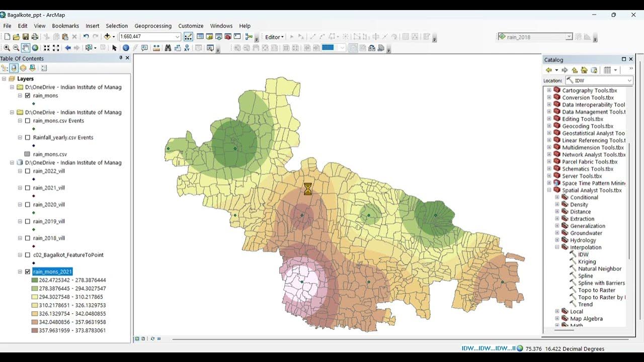Screen dimensions: 644x362
Task: Click the Add Data button
Action: (107, 37)
